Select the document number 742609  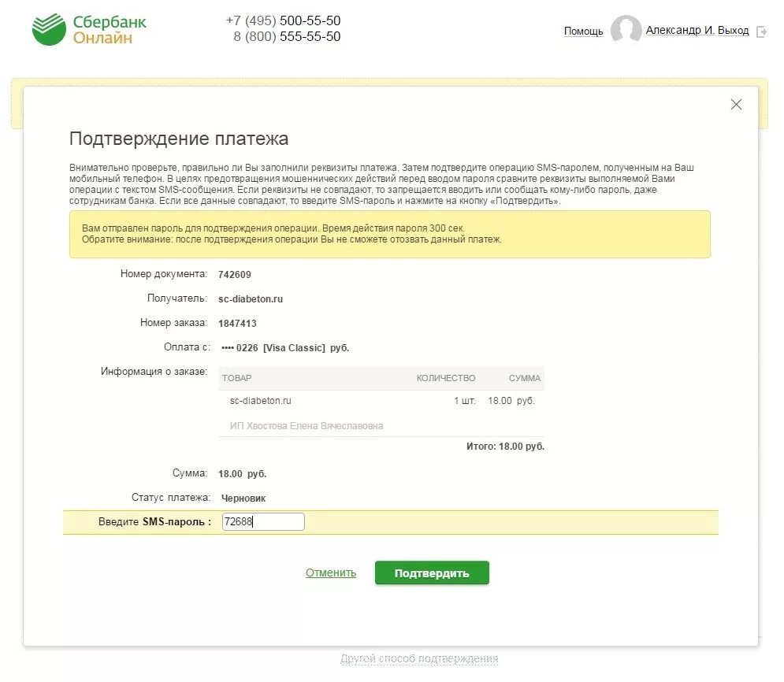(235, 274)
